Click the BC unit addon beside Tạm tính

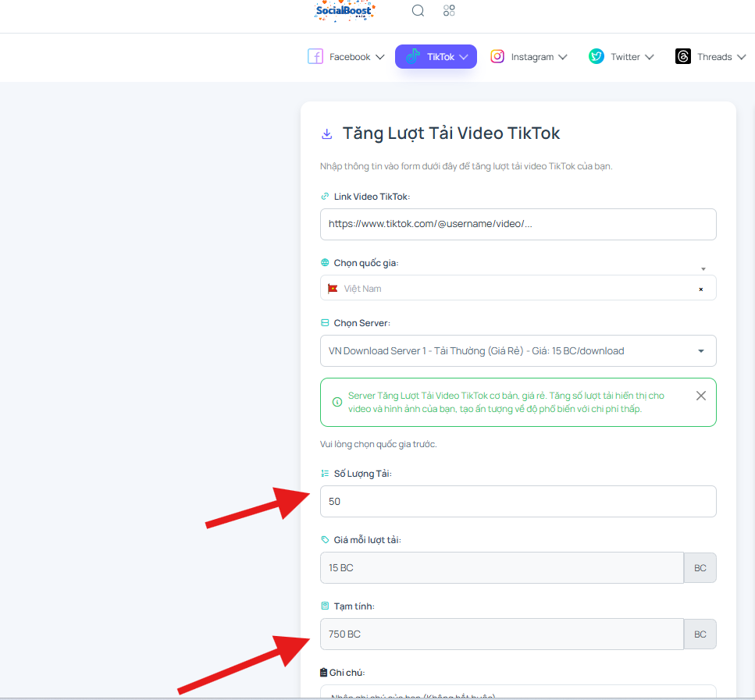tap(700, 634)
